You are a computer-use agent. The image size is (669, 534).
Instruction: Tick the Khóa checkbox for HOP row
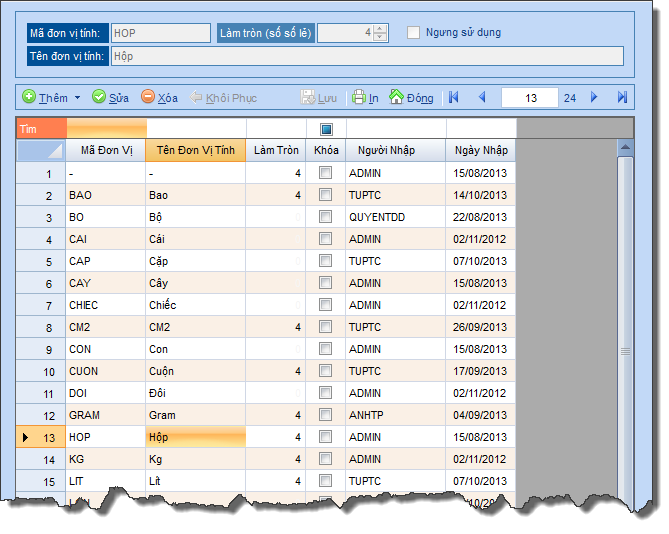tap(325, 437)
